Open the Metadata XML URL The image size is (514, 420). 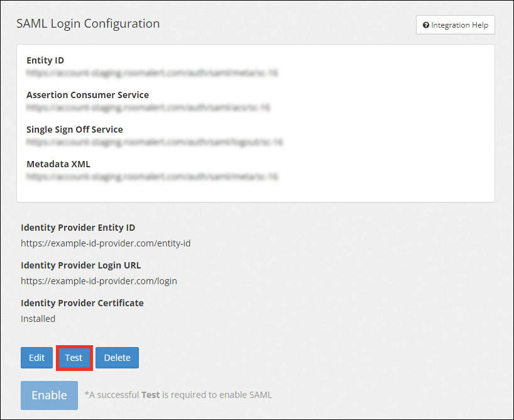152,177
